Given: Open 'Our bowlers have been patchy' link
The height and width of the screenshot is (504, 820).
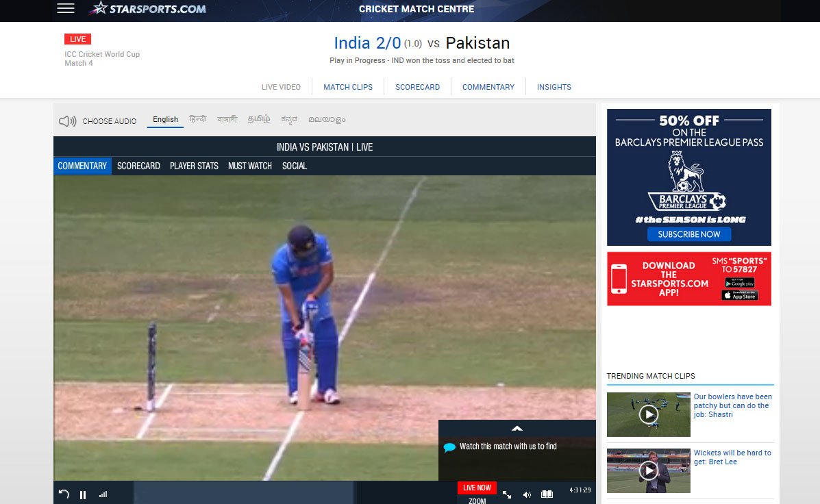Looking at the screenshot, I should [733, 405].
